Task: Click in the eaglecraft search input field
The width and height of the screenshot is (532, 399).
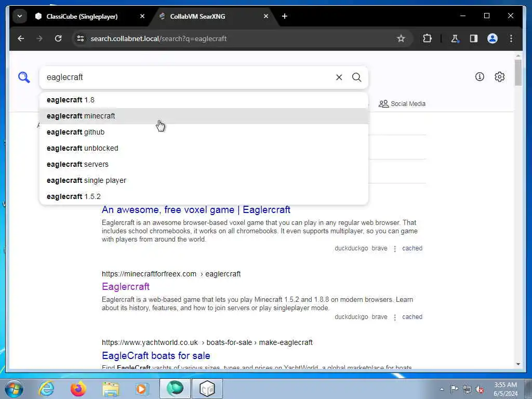Action: click(188, 77)
